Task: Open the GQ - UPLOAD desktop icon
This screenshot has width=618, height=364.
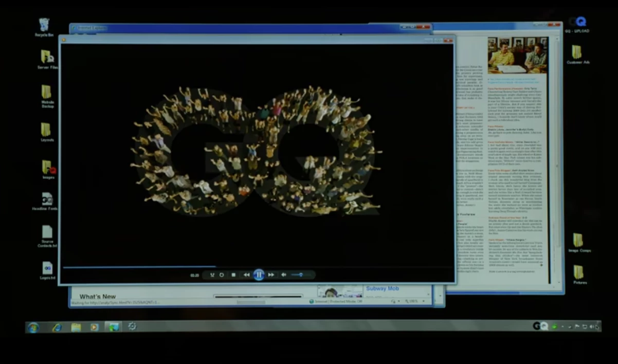Action: (577, 25)
